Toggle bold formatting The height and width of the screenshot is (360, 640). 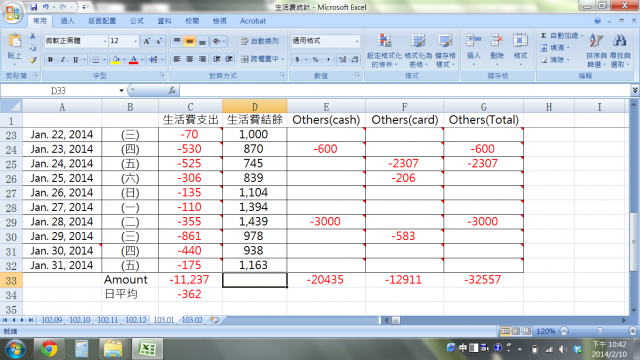click(50, 60)
